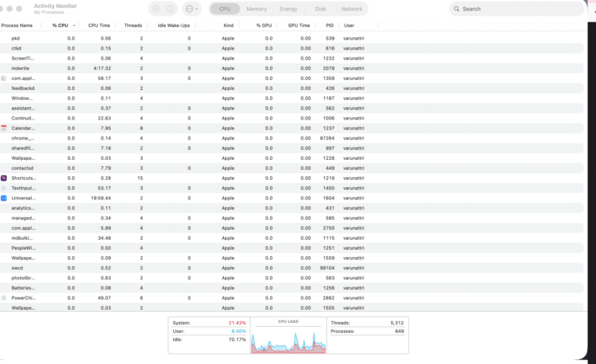
Task: Focus the Search field
Action: click(517, 9)
